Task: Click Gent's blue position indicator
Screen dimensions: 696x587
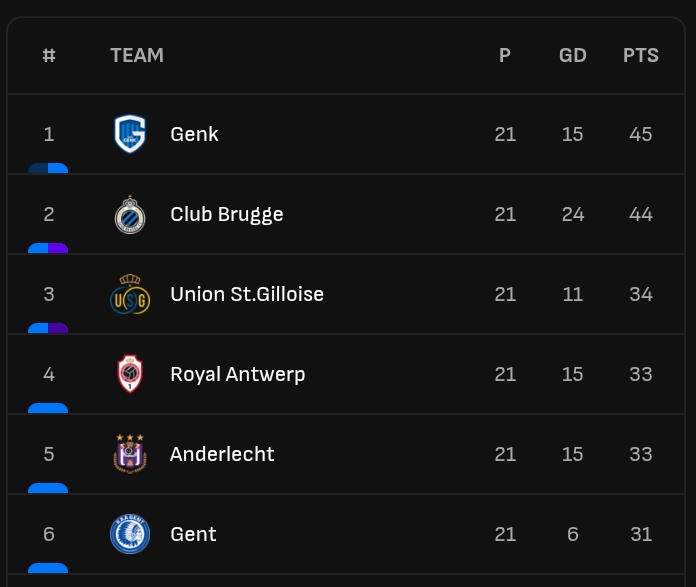Action: (48, 567)
